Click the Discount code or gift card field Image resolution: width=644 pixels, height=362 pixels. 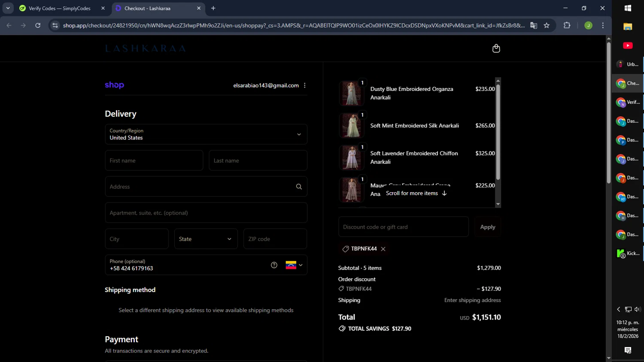pos(404,227)
